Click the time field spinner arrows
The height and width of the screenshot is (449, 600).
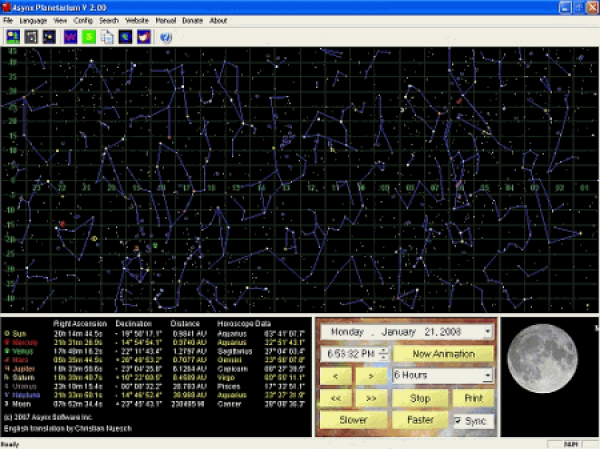(384, 354)
